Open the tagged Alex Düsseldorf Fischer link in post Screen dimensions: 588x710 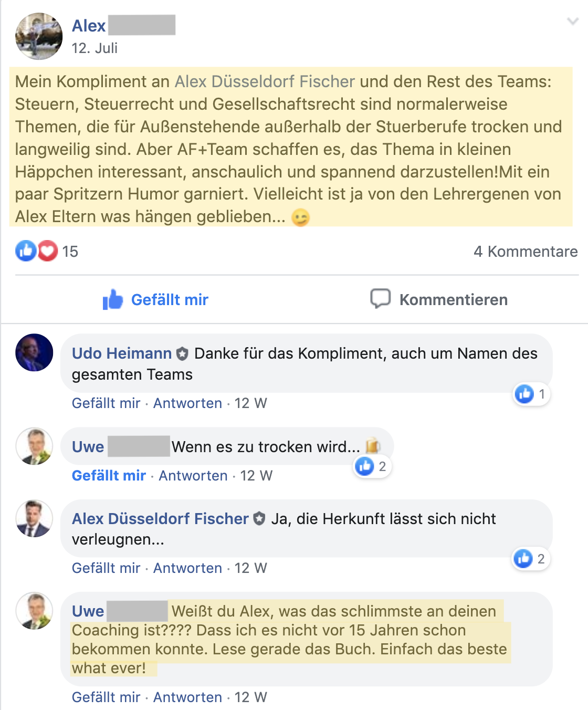pyautogui.click(x=265, y=81)
